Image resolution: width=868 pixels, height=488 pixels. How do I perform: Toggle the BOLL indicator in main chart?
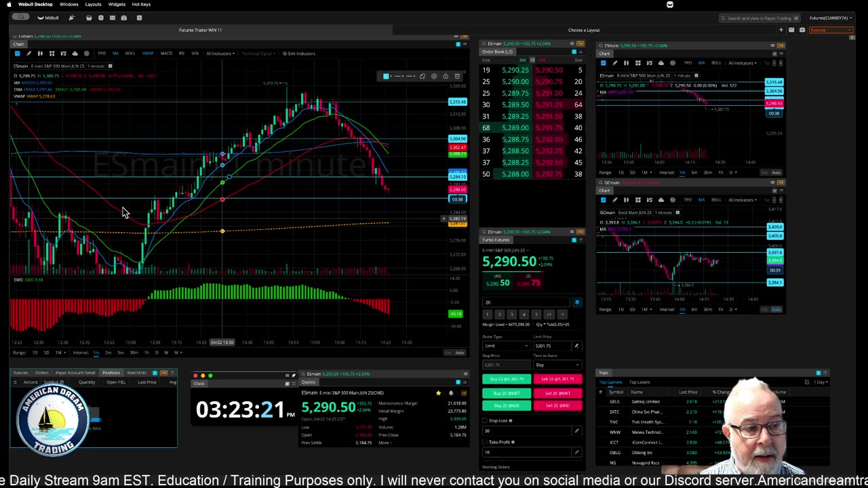point(130,54)
